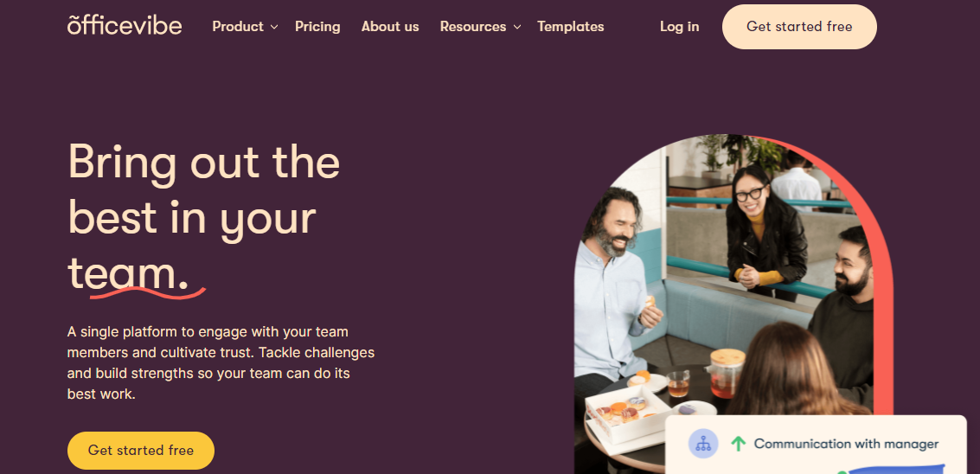
Task: Click the yellow Get started free button
Action: [x=141, y=451]
